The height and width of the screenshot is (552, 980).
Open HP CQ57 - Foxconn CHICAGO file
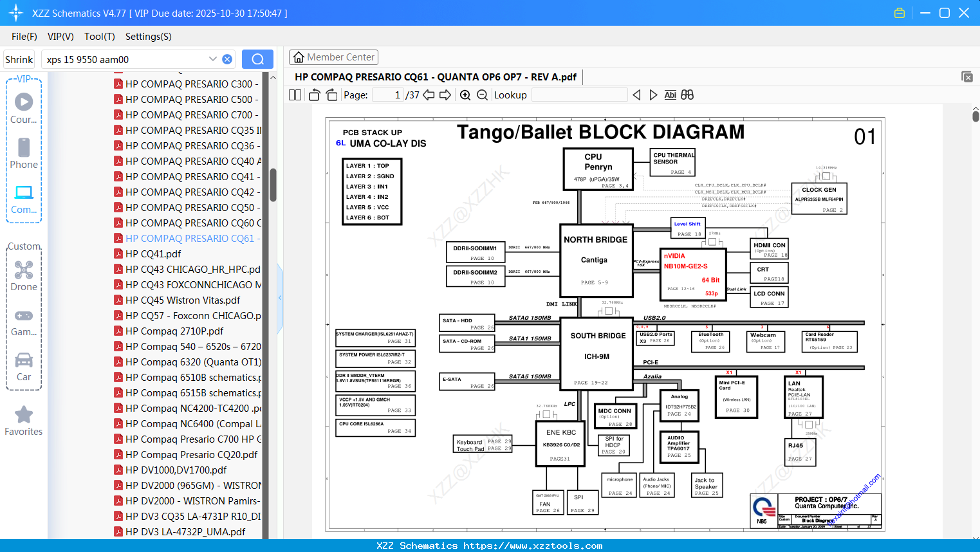click(187, 315)
